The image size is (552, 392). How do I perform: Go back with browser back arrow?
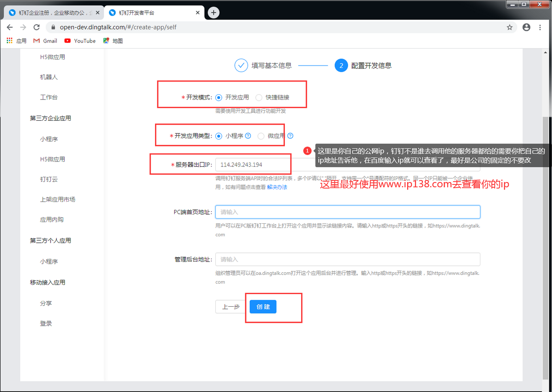point(10,27)
